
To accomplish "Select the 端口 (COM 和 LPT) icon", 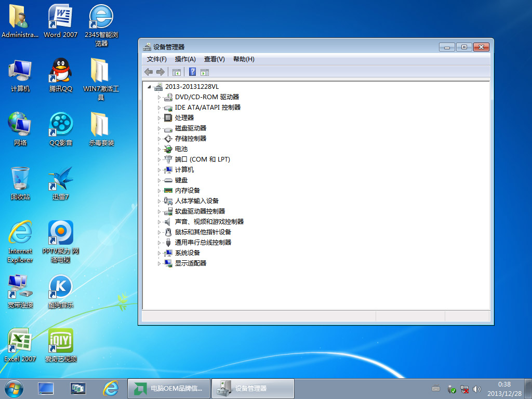I will [168, 159].
